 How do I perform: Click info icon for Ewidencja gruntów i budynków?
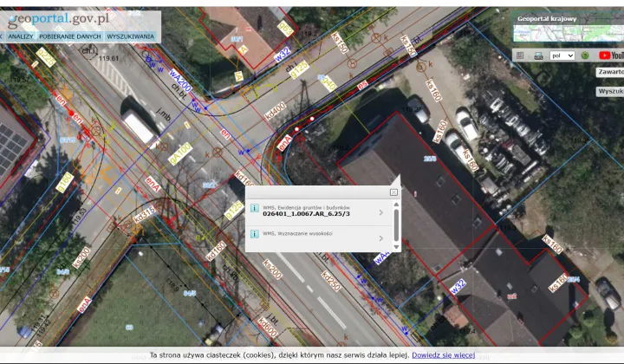click(x=254, y=208)
